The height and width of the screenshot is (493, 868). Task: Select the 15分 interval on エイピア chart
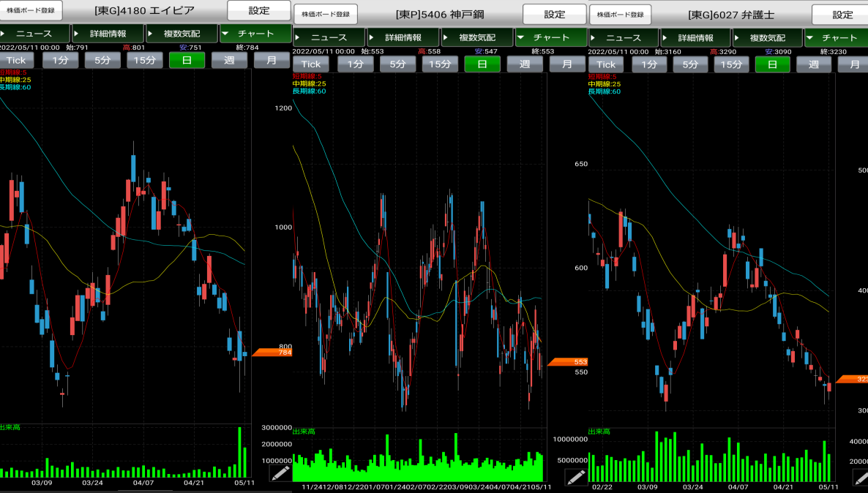pyautogui.click(x=145, y=61)
